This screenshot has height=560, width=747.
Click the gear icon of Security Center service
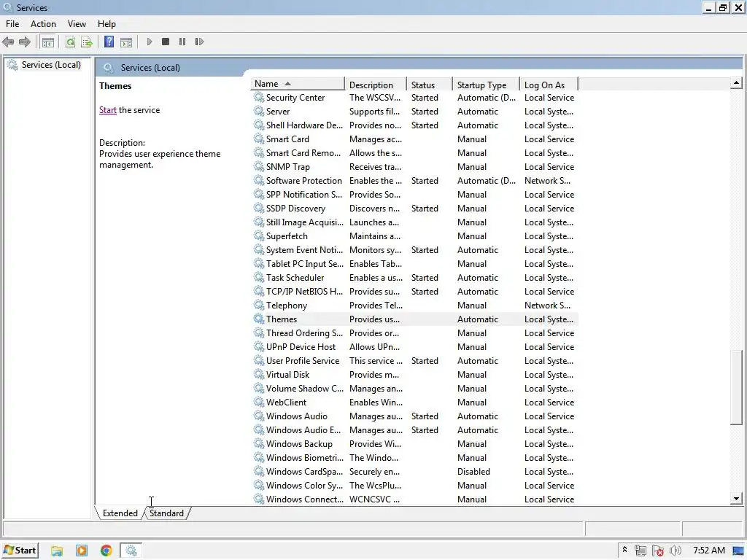pos(259,97)
